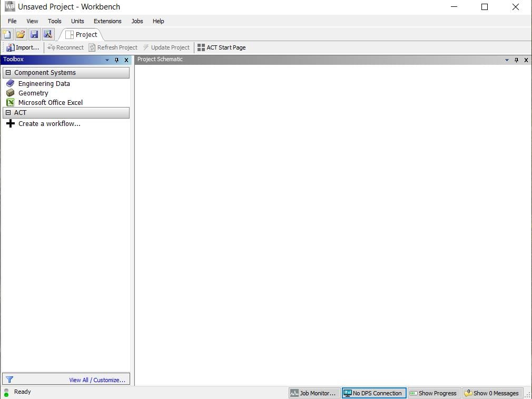Click the Import button
Viewport: 532px width, 399px height.
[x=23, y=47]
